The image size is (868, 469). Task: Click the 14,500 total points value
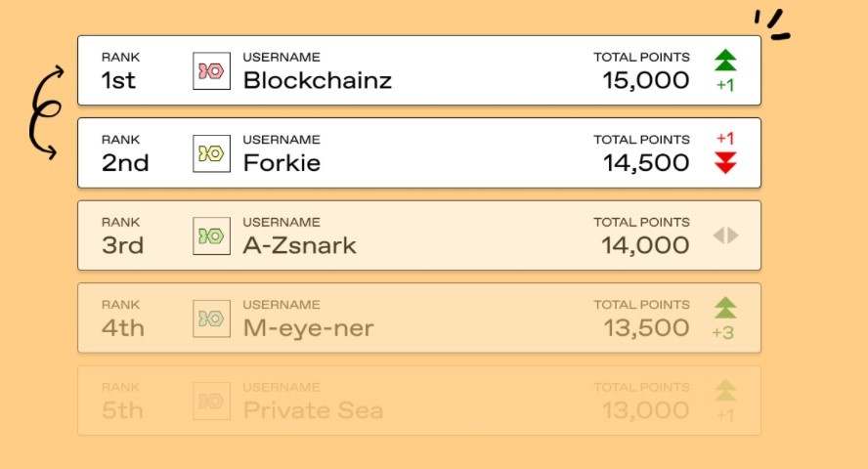(x=646, y=163)
